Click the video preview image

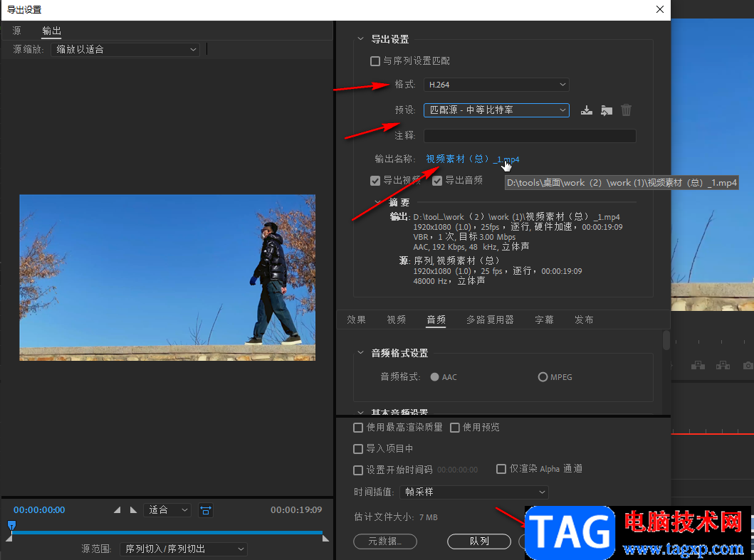coord(167,278)
